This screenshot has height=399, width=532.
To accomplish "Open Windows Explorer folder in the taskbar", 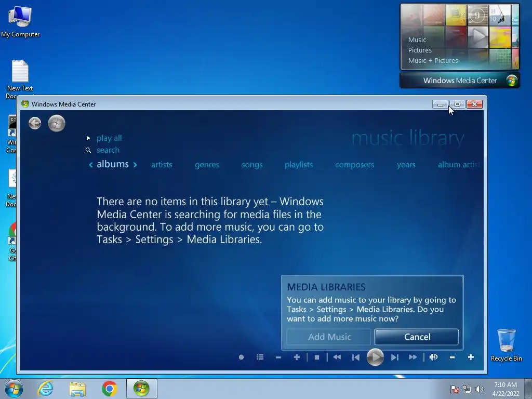I will [x=77, y=389].
